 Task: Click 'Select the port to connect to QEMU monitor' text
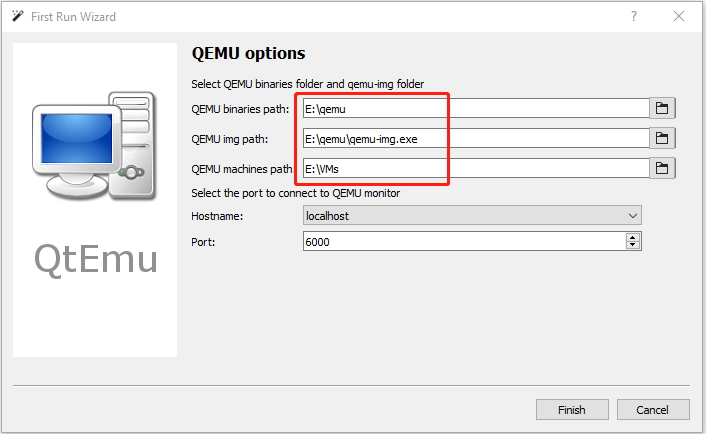pos(295,193)
